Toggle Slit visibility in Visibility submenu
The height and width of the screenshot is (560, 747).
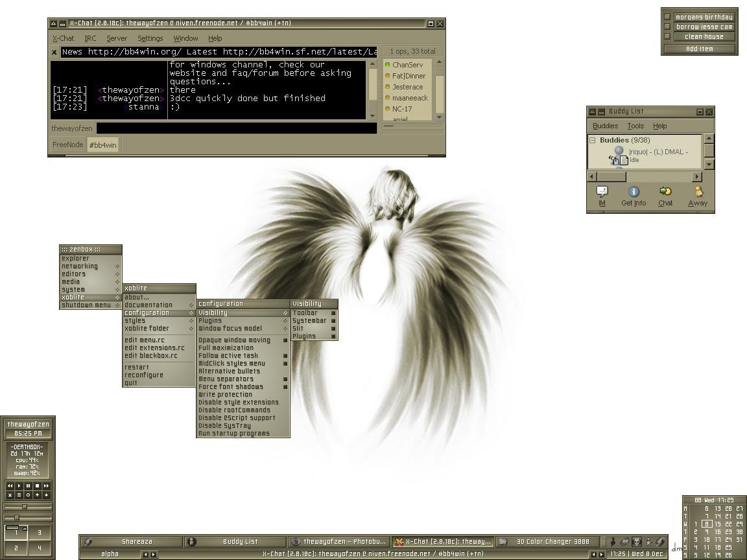click(x=314, y=329)
